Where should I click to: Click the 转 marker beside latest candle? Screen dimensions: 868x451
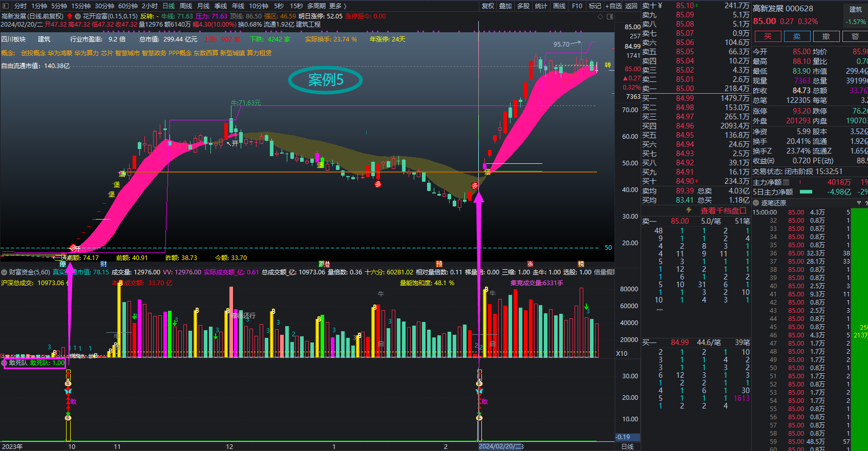pos(608,65)
